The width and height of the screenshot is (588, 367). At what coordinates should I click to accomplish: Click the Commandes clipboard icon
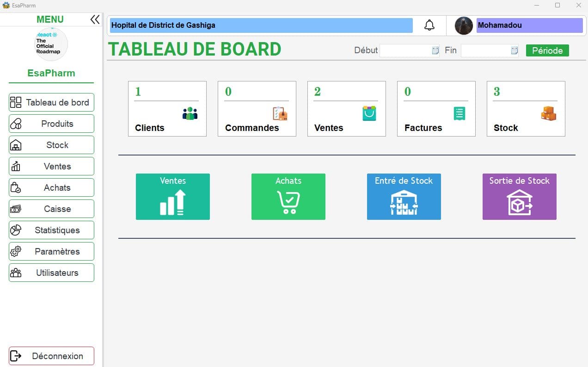(x=280, y=113)
